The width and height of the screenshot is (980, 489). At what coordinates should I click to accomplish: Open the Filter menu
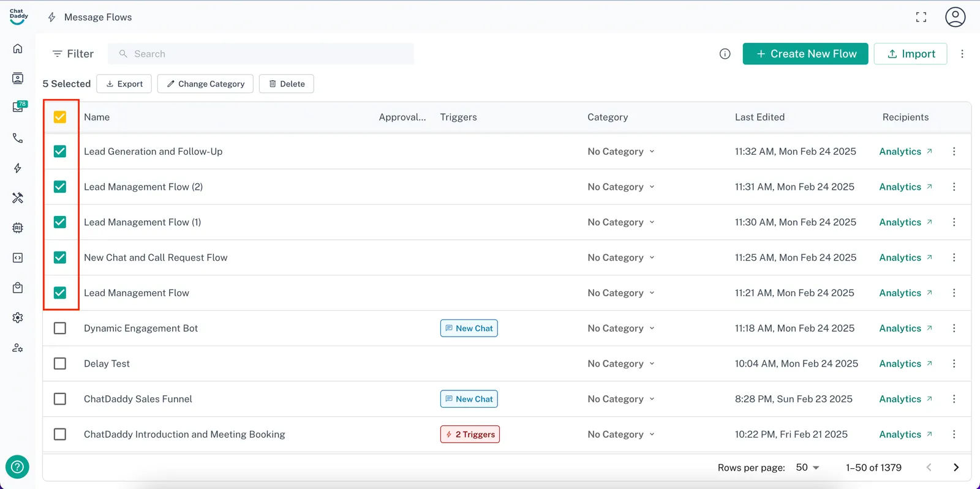tap(73, 54)
